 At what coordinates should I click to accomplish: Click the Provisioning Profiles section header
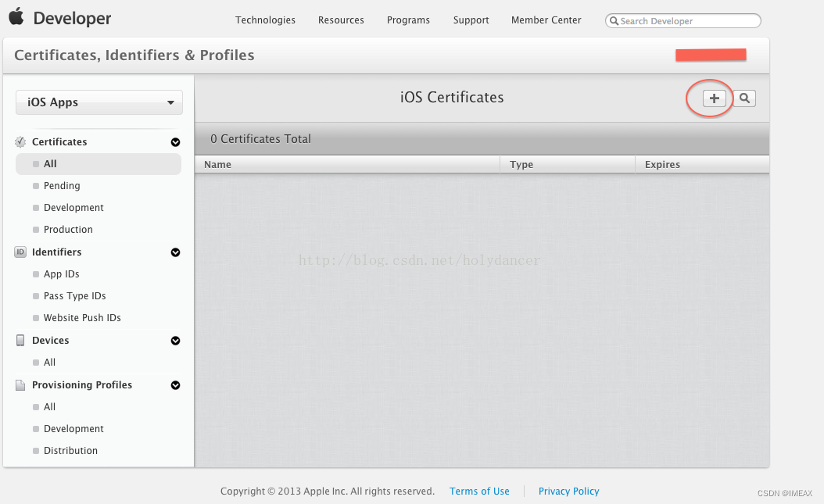[82, 384]
